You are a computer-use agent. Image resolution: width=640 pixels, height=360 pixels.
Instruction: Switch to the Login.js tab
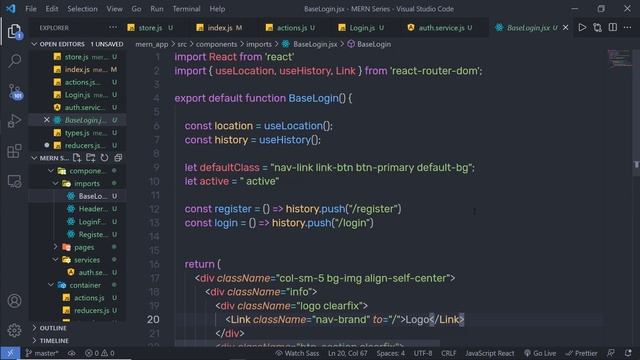[361, 27]
